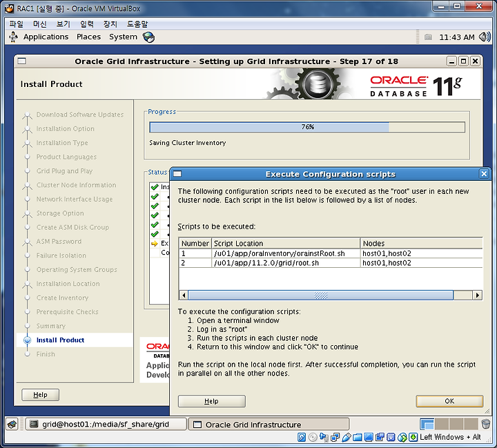Click the VirtualBox audio status icon
The image size is (497, 448).
coord(324,437)
